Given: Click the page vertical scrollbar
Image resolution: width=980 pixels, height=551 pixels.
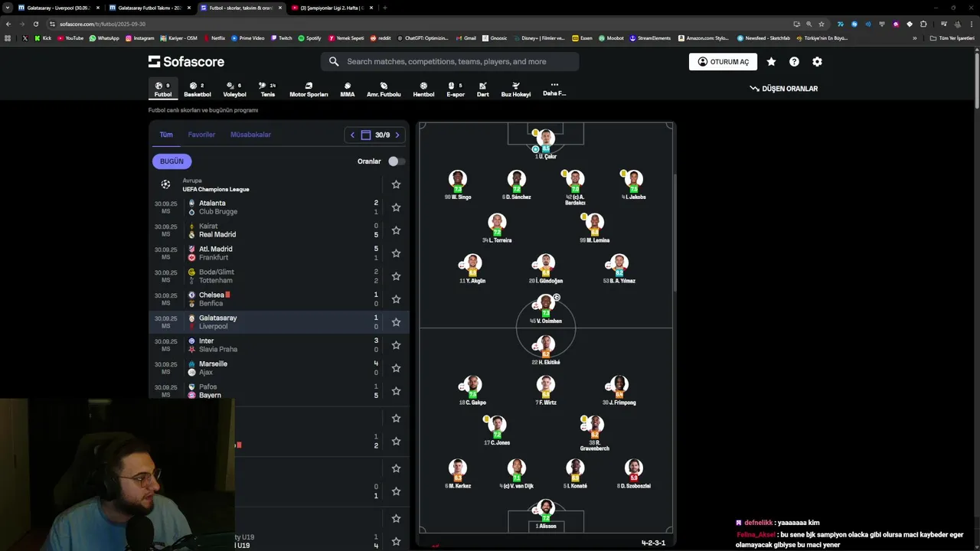Looking at the screenshot, I should click(x=975, y=80).
